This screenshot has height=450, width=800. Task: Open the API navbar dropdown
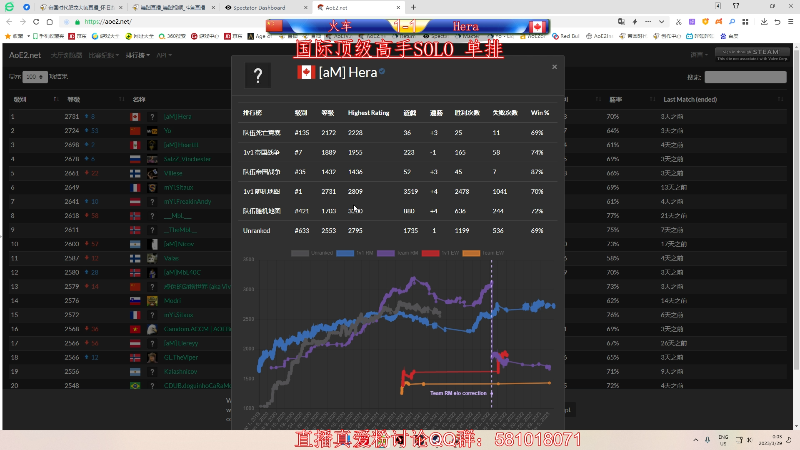click(x=164, y=55)
